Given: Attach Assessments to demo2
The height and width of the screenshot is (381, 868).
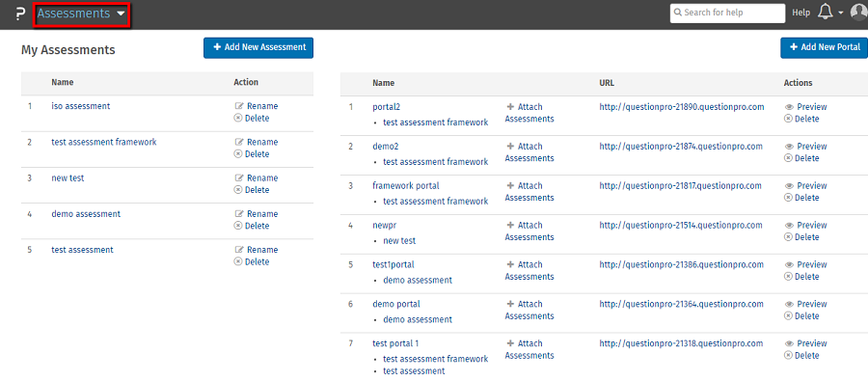Looking at the screenshot, I should [529, 152].
